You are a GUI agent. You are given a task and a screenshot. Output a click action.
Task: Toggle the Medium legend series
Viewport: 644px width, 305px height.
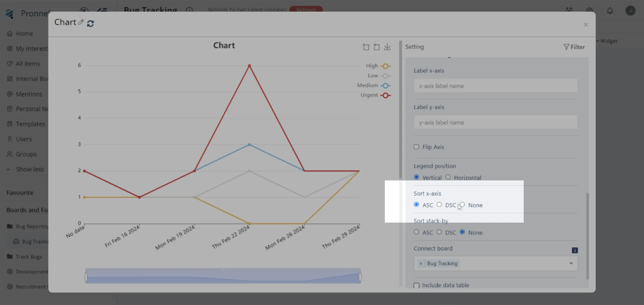(374, 85)
